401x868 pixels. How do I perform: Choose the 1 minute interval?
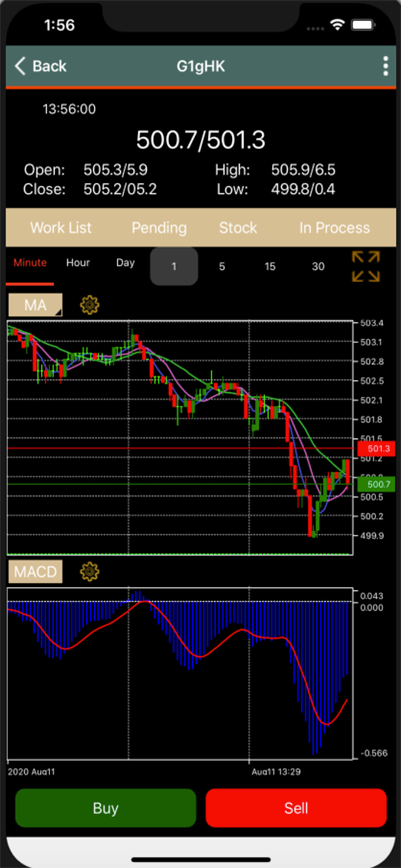[174, 266]
